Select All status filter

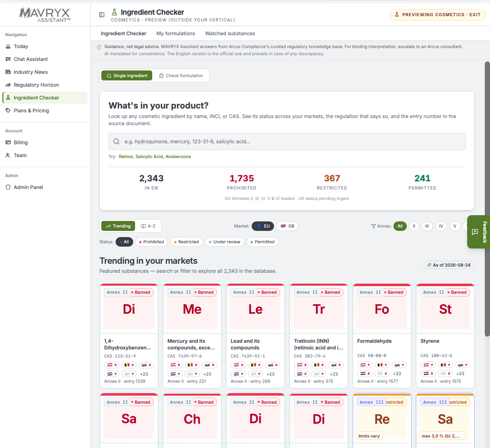click(124, 242)
